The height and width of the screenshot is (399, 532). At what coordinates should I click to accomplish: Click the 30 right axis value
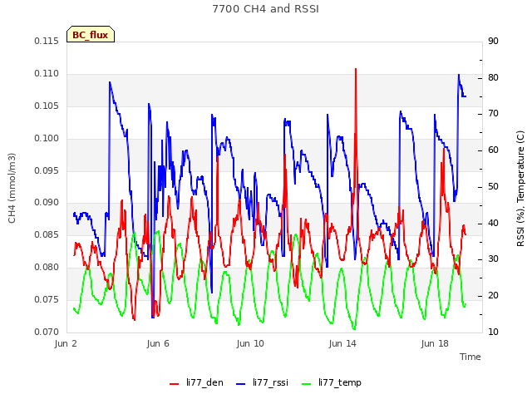click(493, 259)
